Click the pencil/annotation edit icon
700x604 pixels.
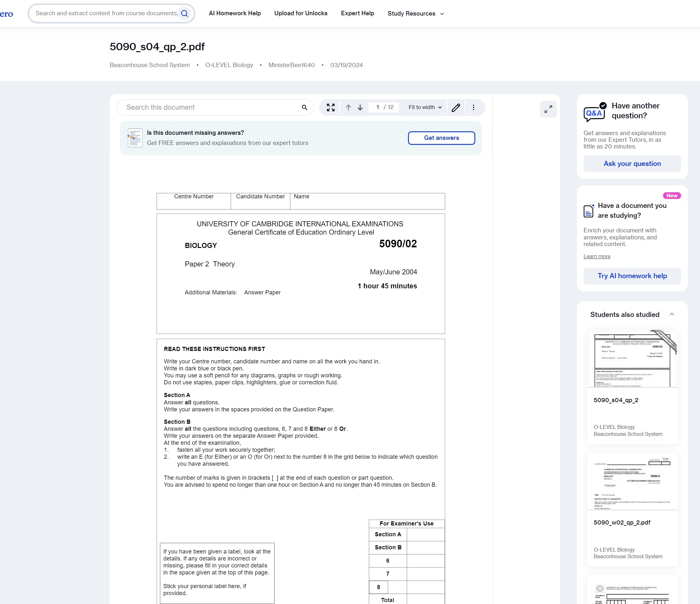(457, 107)
